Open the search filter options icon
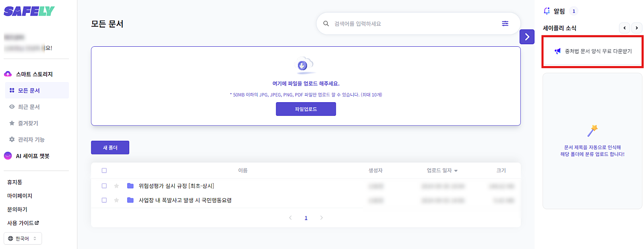644x249 pixels. coord(505,24)
